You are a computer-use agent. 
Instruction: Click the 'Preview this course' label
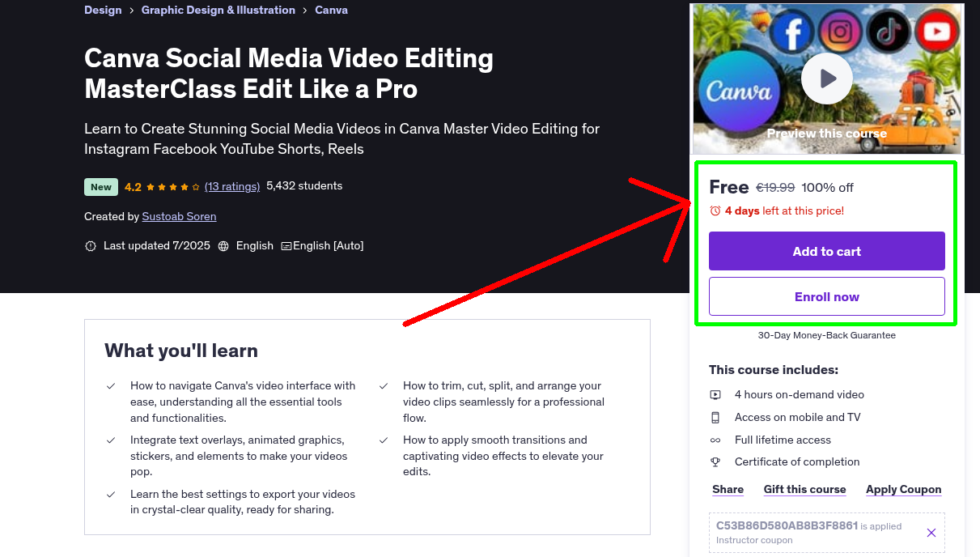(827, 134)
